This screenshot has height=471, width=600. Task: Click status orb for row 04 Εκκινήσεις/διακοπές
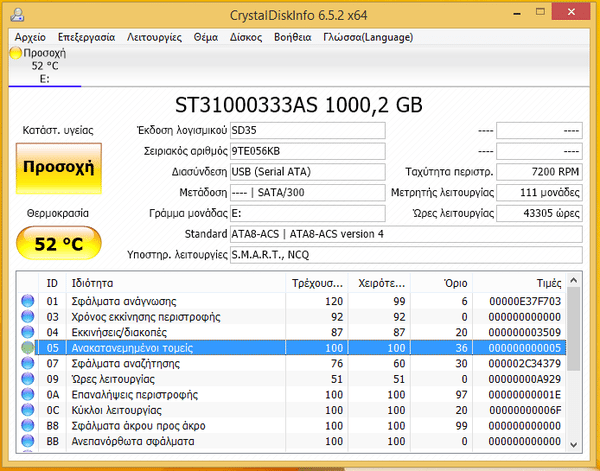pyautogui.click(x=28, y=332)
